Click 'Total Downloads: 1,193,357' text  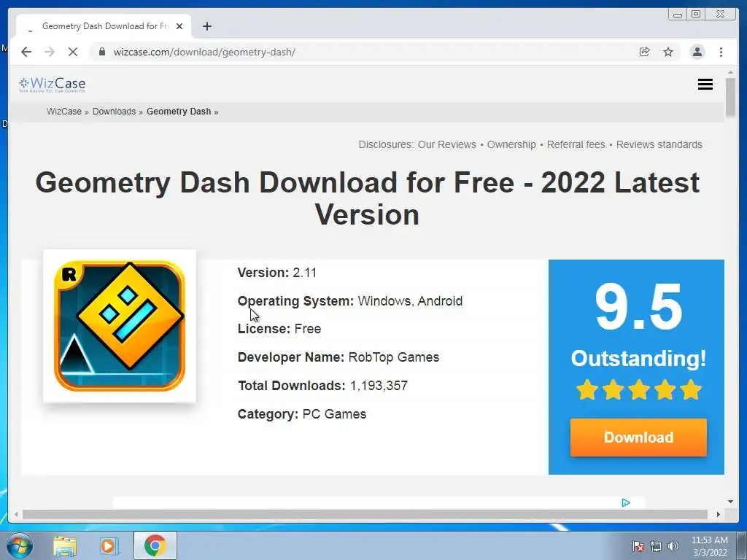[322, 385]
